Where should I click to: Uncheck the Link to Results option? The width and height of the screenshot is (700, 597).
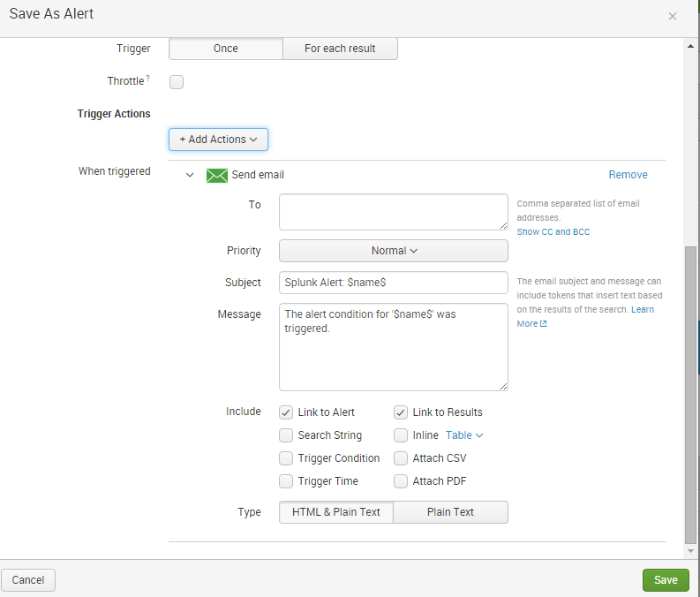401,412
